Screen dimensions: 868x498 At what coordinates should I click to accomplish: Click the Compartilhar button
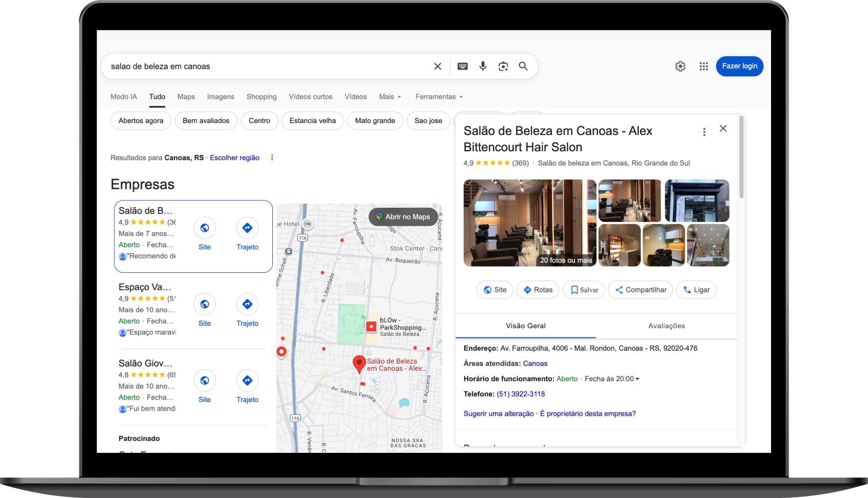[x=641, y=290]
